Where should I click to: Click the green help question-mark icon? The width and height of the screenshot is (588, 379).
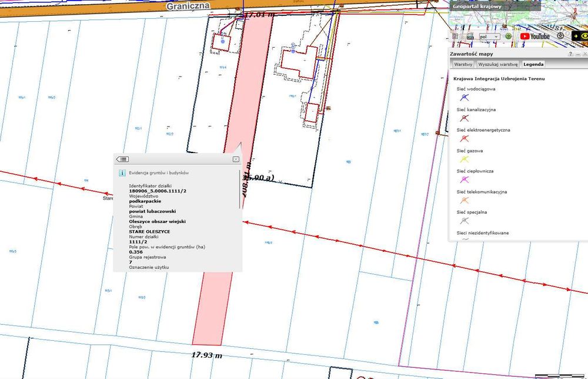[509, 36]
